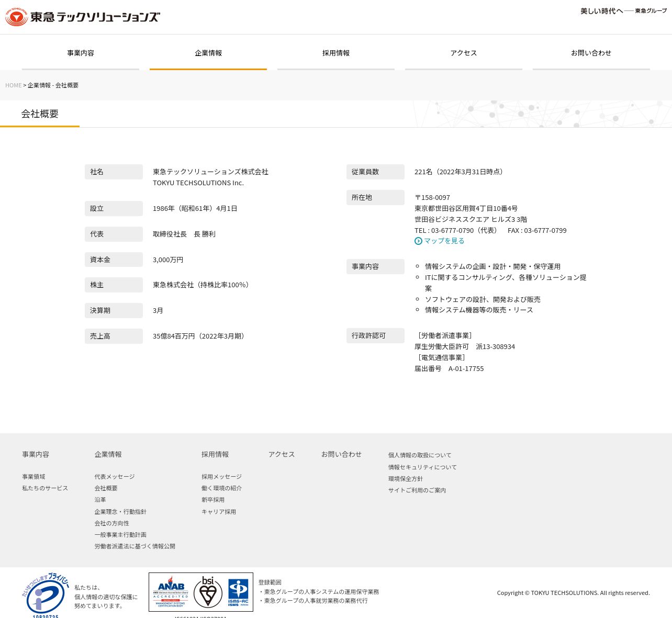672x618 pixels.
Task: Open footer link 企業理念・行動指針
Action: (120, 512)
